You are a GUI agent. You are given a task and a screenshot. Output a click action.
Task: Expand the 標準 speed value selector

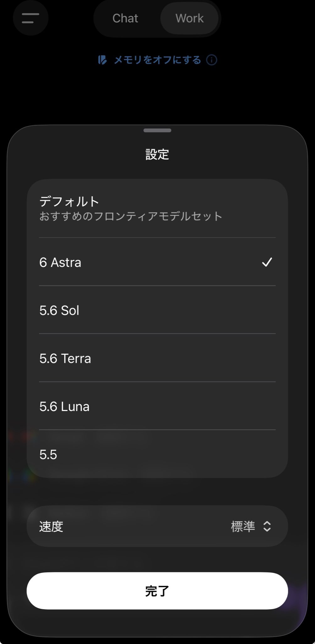(x=251, y=526)
